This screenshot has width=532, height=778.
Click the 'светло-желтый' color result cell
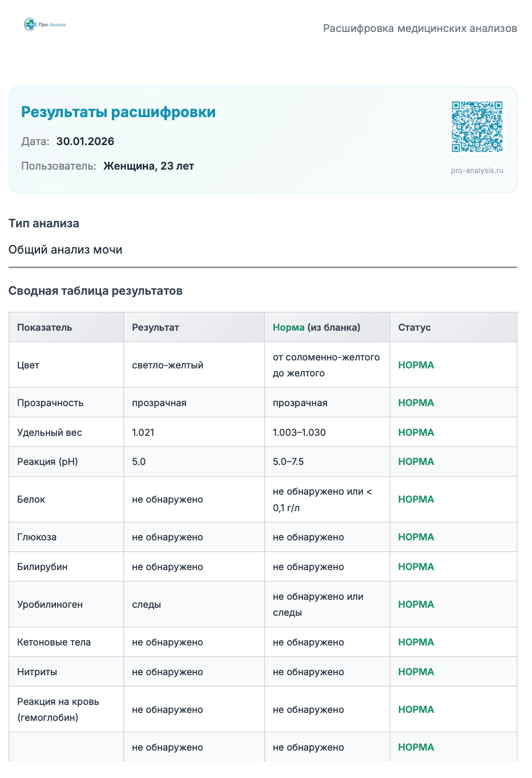point(167,365)
